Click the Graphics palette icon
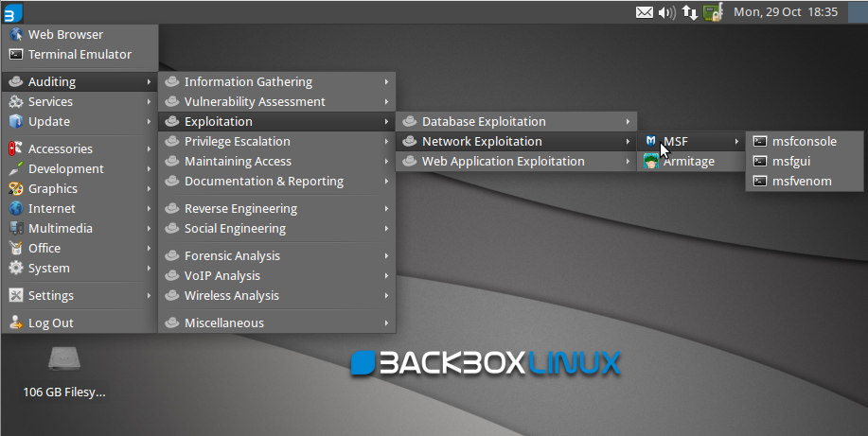Viewport: 868px width, 436px height. click(x=16, y=188)
